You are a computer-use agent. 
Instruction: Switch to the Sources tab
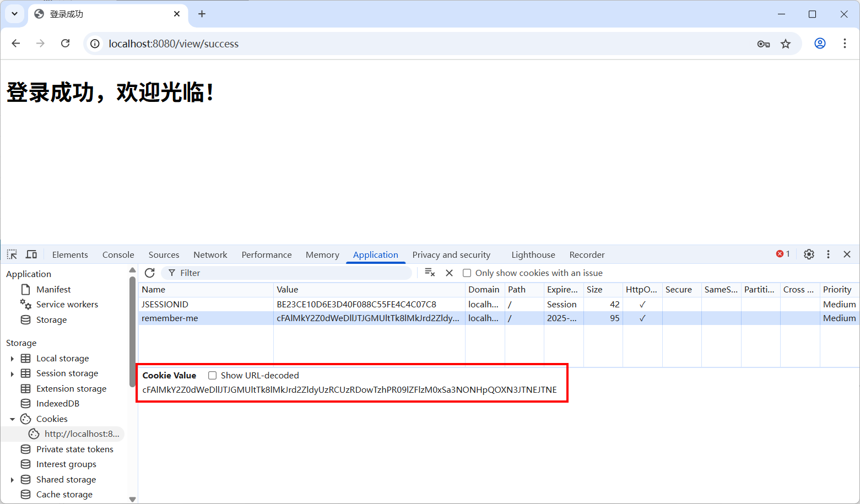pos(164,255)
